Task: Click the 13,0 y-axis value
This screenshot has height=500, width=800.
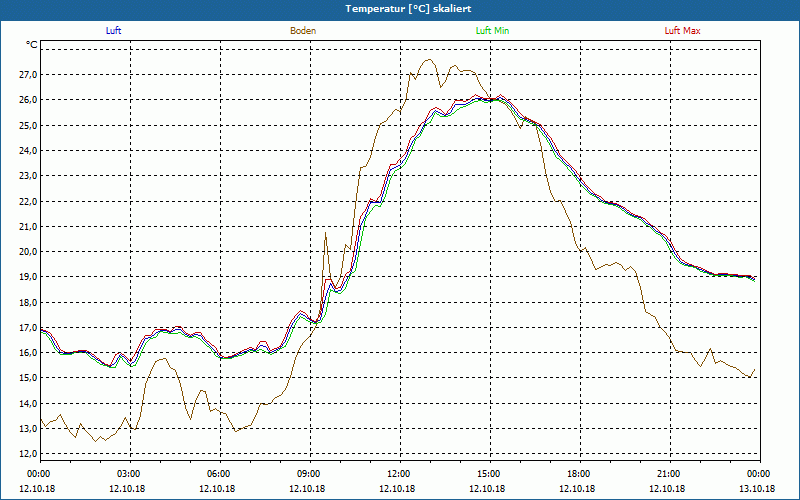Action: pyautogui.click(x=28, y=429)
